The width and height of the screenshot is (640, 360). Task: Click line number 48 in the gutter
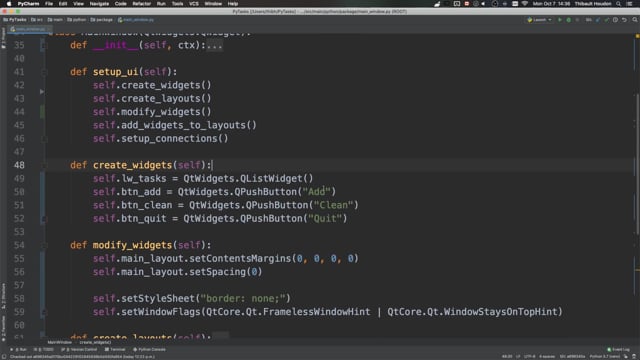[x=19, y=165]
